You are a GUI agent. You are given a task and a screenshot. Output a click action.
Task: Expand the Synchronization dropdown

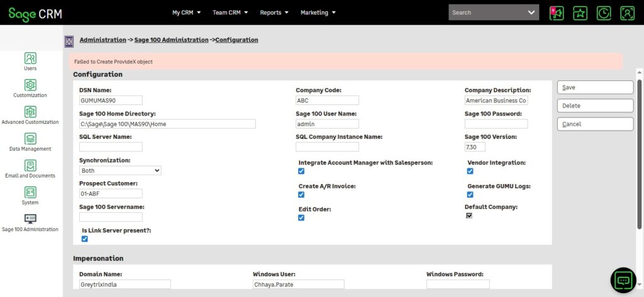(x=120, y=170)
